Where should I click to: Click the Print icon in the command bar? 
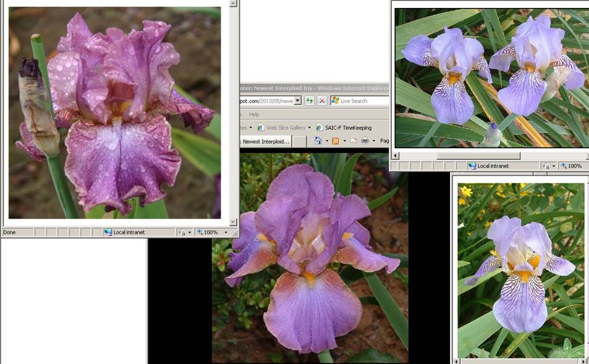365,141
